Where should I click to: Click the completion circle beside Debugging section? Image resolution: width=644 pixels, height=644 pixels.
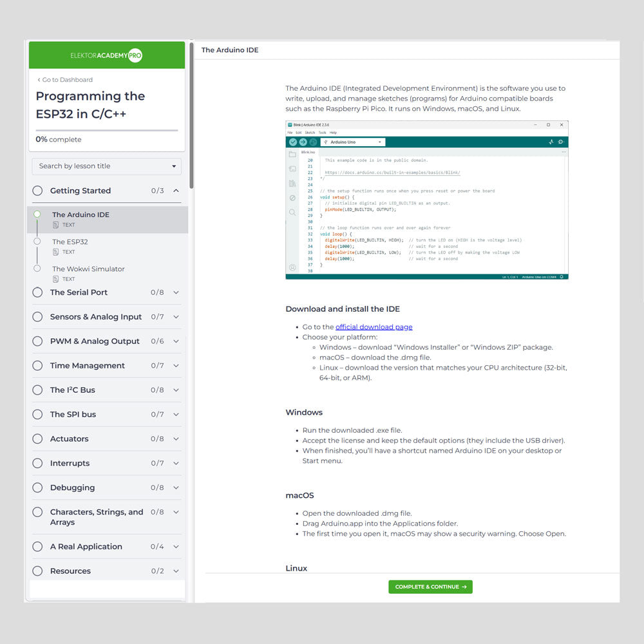tap(37, 488)
